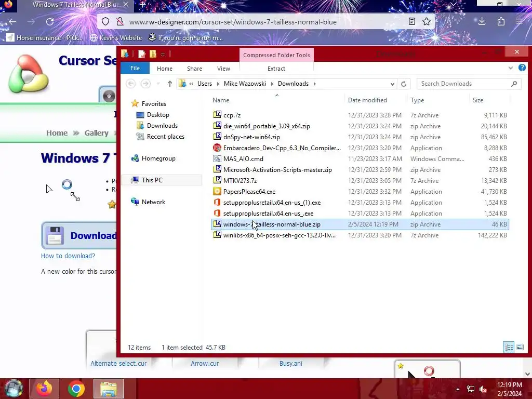Open Explorer help question mark
This screenshot has height=399, width=532.
click(x=522, y=68)
